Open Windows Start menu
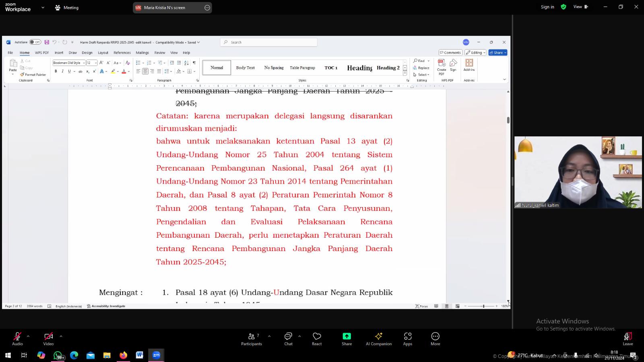Screen dimensions: 644x362 (x=8, y=355)
